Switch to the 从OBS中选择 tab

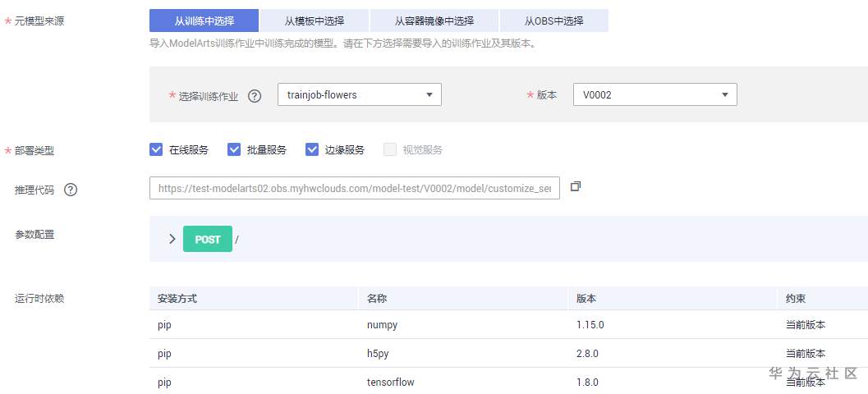click(554, 21)
